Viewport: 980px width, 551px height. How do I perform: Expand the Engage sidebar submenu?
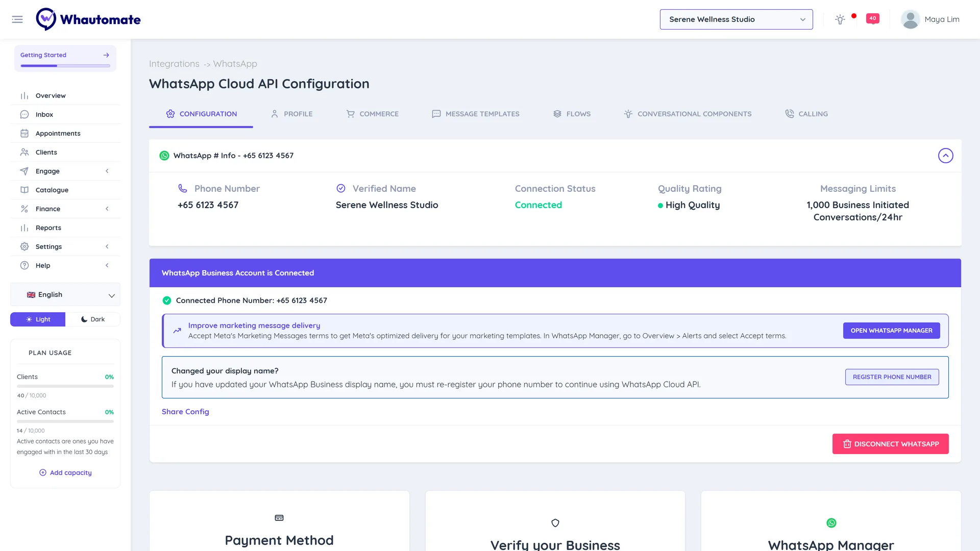[x=65, y=171]
